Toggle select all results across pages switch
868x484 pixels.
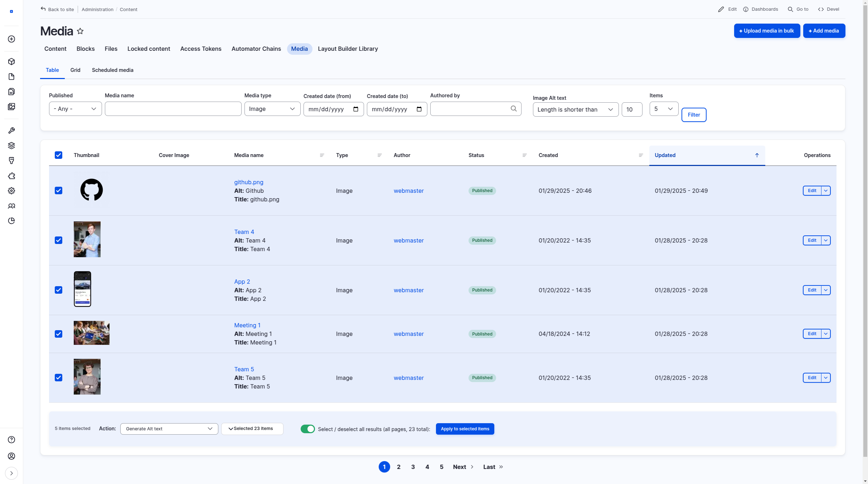click(307, 429)
